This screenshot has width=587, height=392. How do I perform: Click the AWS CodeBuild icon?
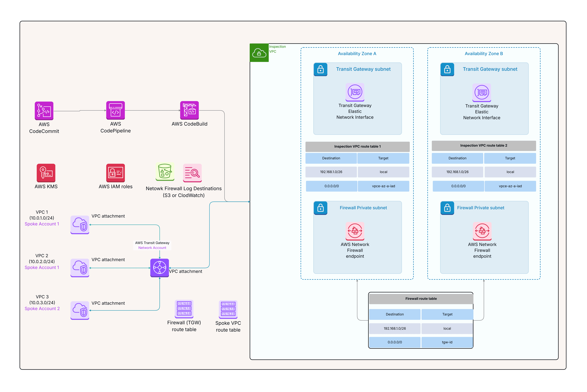click(189, 110)
